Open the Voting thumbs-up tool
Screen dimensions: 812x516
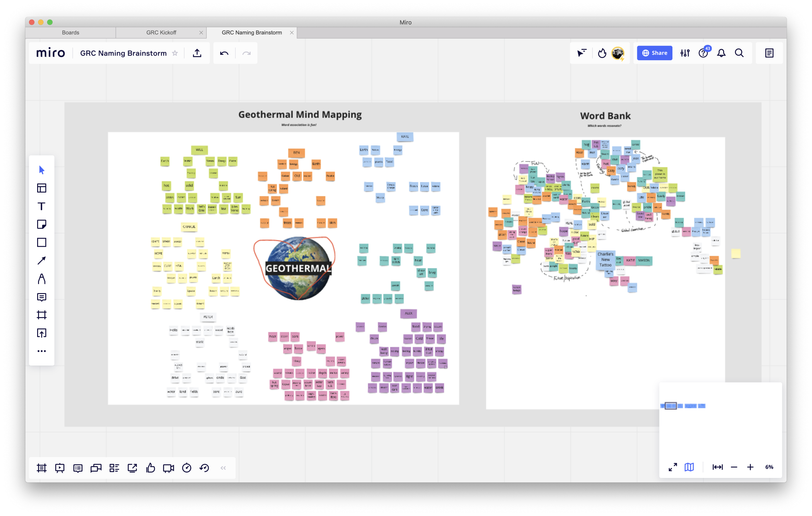coord(150,468)
